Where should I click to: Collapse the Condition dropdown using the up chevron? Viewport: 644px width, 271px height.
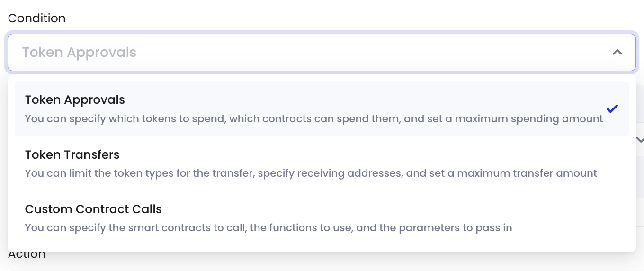(x=617, y=53)
